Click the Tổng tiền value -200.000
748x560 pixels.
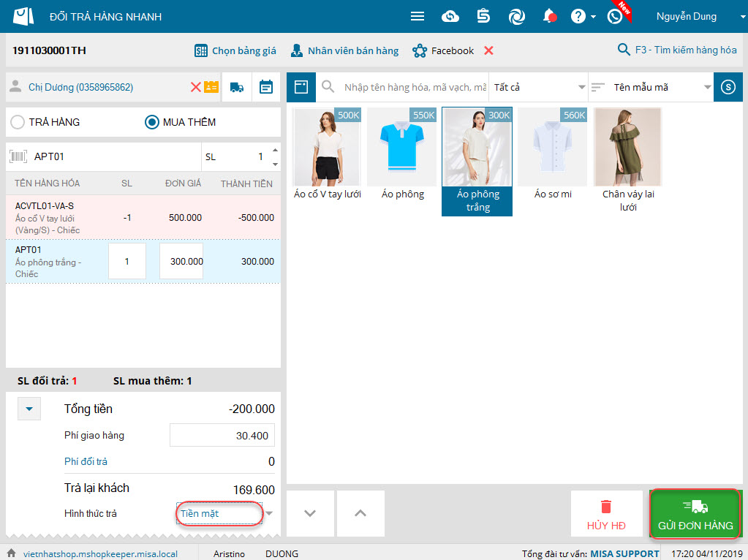252,409
